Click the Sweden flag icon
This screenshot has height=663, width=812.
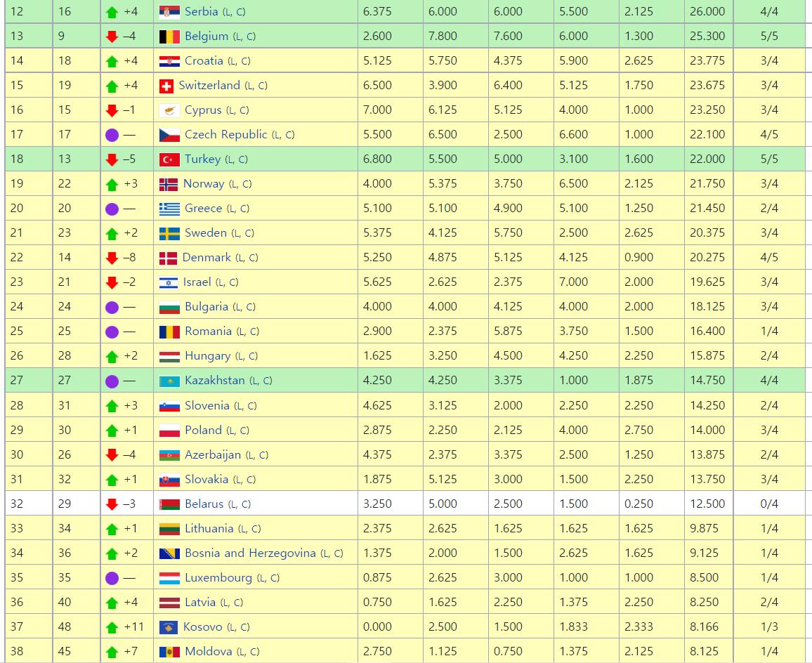coord(169,234)
